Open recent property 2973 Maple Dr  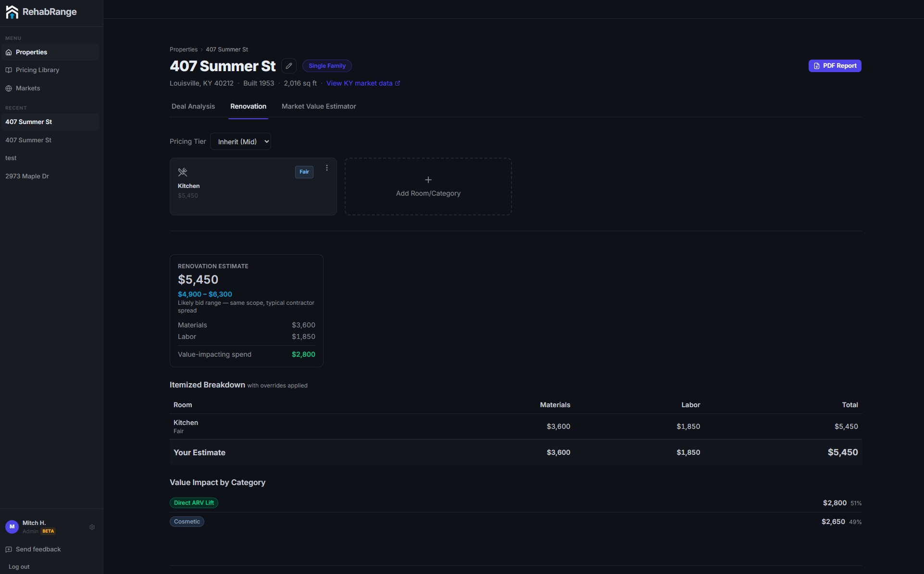pyautogui.click(x=50, y=176)
